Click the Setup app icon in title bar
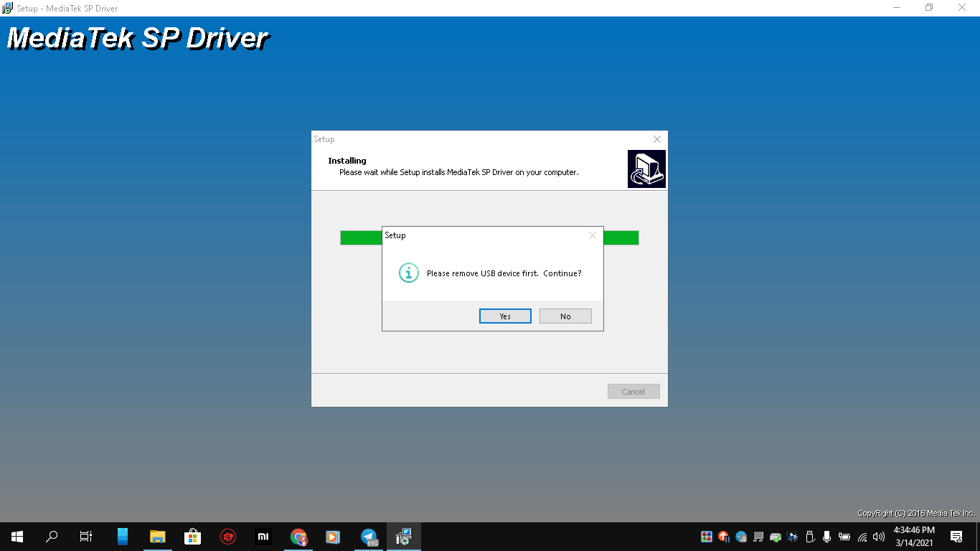Screen dimensions: 980x551 [x=8, y=8]
